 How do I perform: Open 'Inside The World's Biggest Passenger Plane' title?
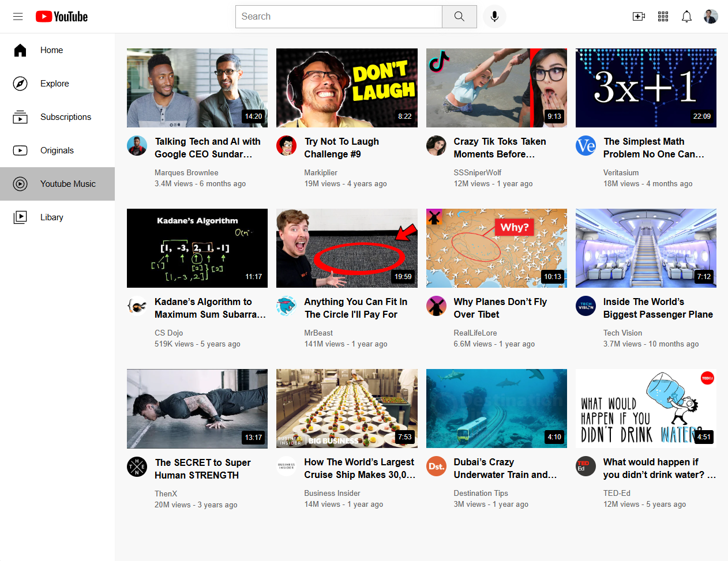tap(658, 308)
